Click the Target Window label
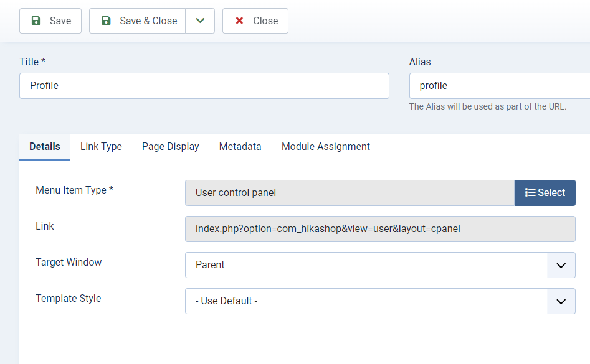The height and width of the screenshot is (364, 590). tap(69, 263)
